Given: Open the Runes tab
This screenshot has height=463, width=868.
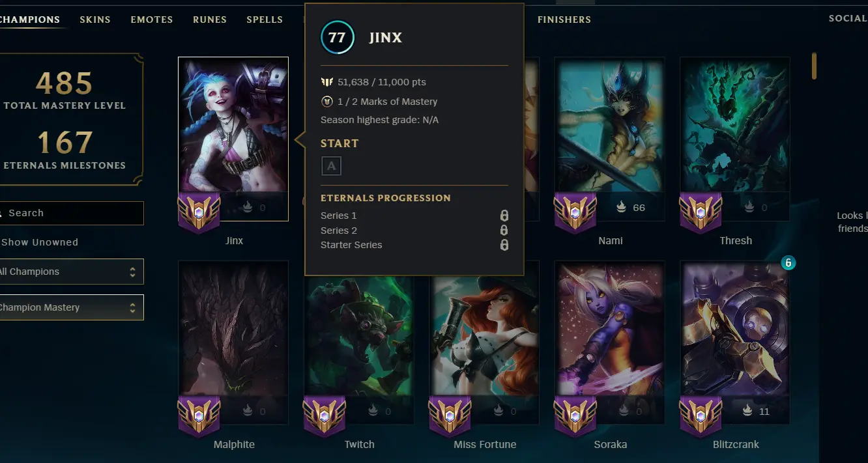Looking at the screenshot, I should click(x=210, y=20).
